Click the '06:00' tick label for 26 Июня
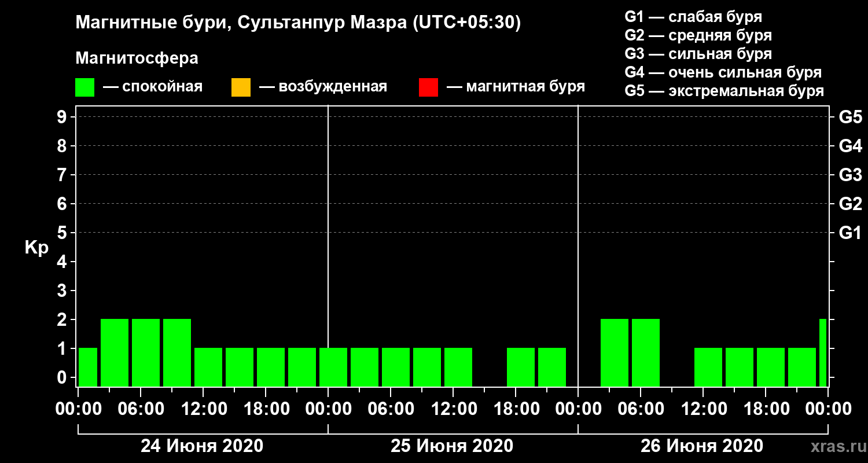This screenshot has height=463, width=868. [x=641, y=409]
